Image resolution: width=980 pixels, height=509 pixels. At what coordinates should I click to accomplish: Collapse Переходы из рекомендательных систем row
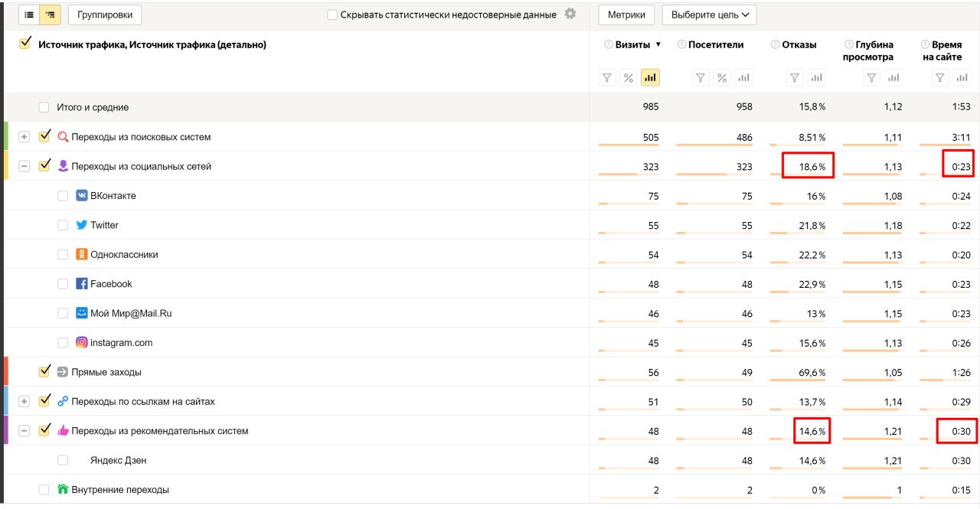(24, 431)
